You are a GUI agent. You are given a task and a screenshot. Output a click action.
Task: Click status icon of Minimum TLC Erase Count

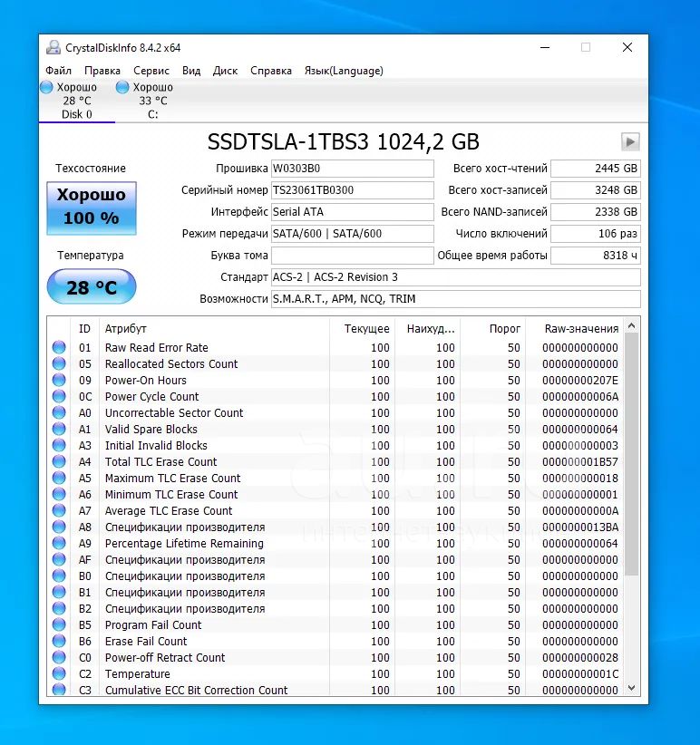(x=59, y=494)
